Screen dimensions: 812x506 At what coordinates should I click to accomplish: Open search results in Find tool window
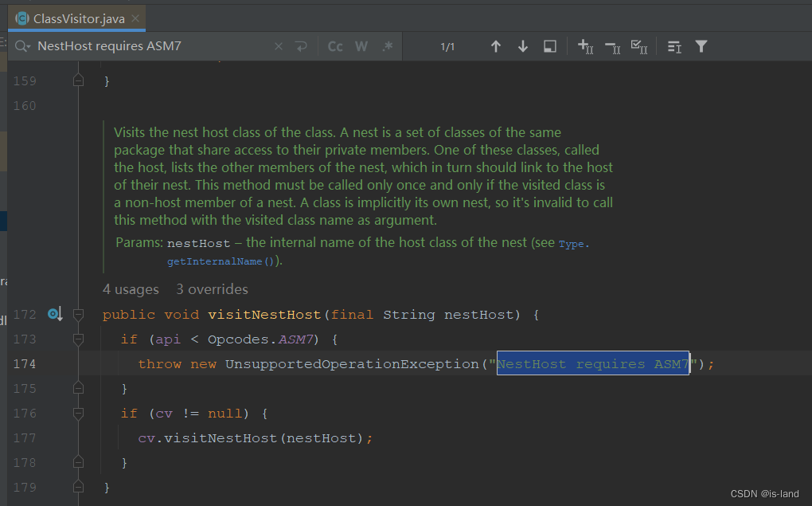pyautogui.click(x=674, y=47)
